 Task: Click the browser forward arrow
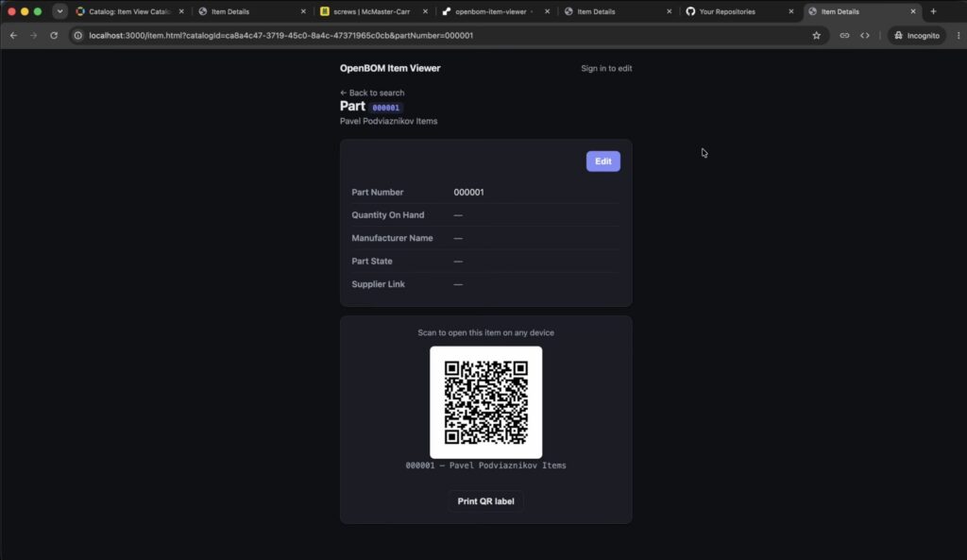[x=33, y=36]
